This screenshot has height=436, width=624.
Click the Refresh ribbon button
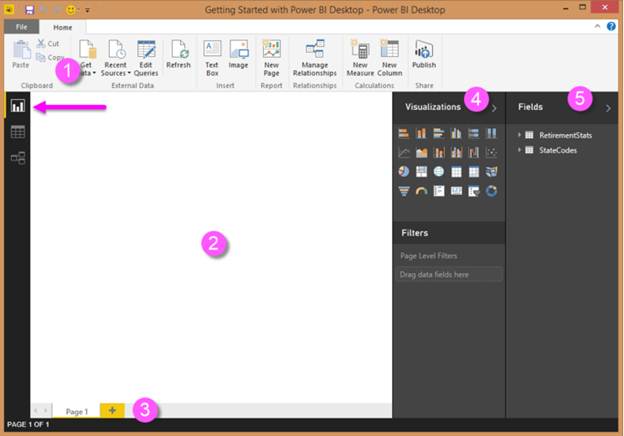[178, 54]
